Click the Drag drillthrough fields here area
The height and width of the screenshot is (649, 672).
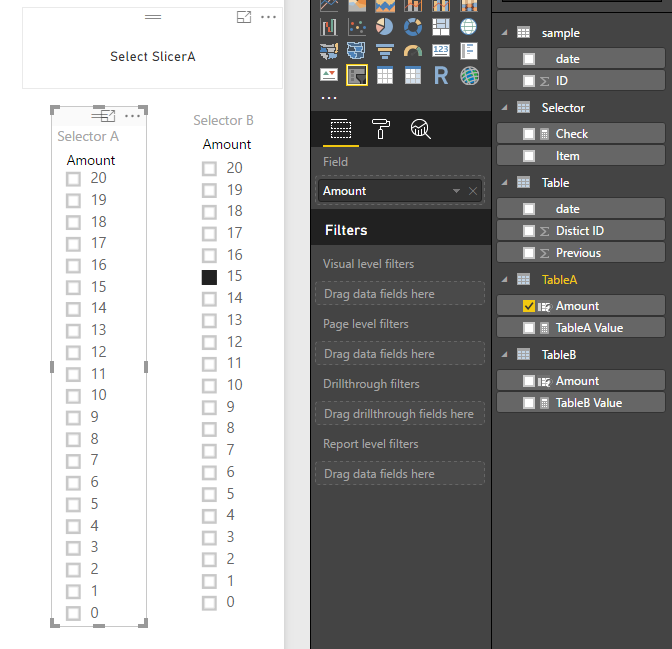coord(400,414)
